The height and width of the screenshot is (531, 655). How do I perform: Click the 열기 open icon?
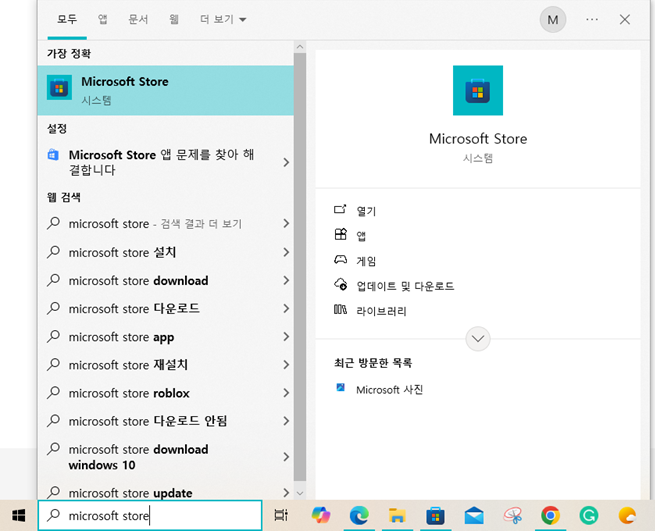(x=340, y=209)
